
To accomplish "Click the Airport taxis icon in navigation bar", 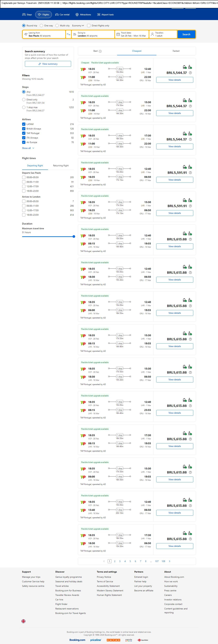I will tap(99, 15).
